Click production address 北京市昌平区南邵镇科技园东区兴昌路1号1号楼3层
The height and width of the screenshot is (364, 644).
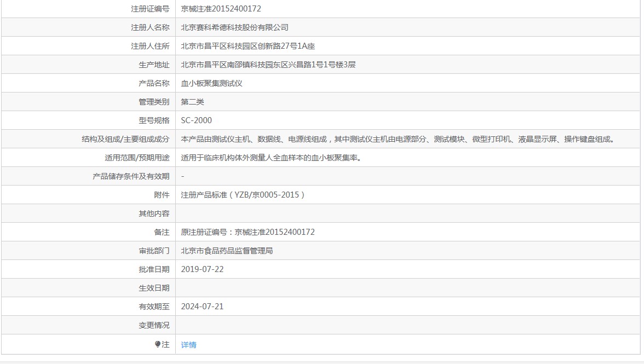tap(268, 65)
